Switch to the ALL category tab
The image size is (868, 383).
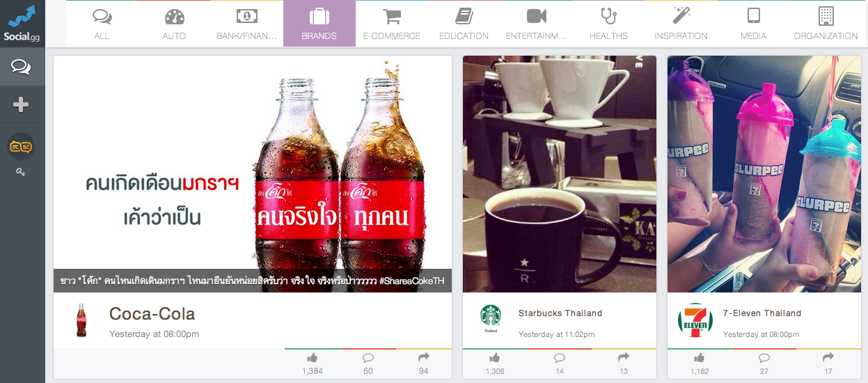point(102,24)
